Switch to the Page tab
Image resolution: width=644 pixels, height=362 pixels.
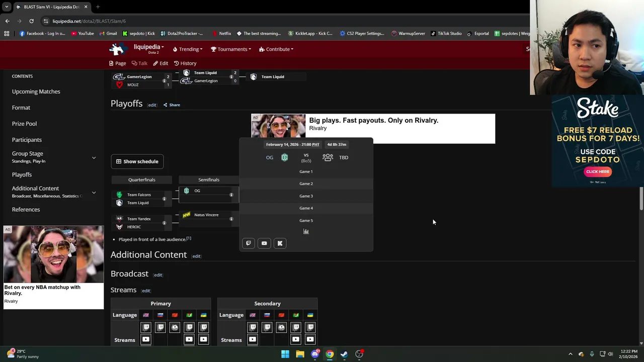[117, 63]
